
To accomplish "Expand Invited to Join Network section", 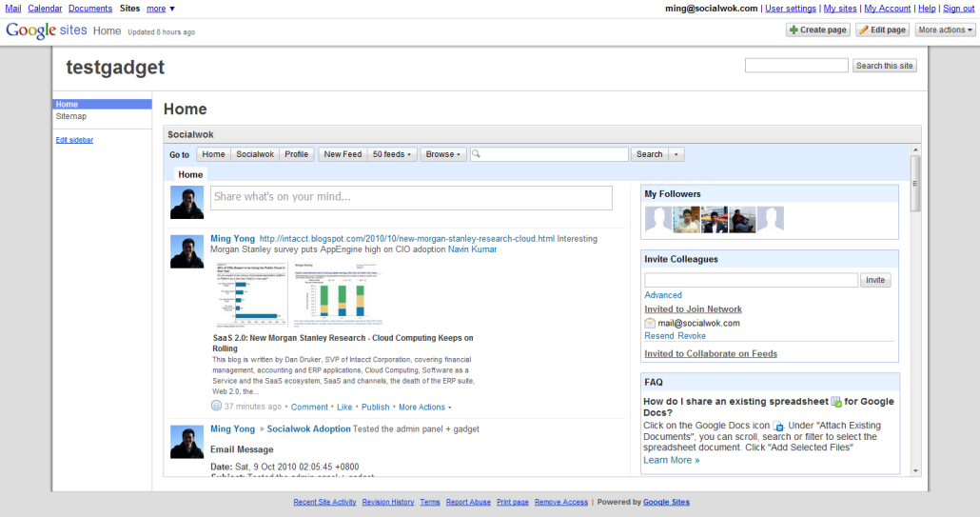I will coord(693,308).
